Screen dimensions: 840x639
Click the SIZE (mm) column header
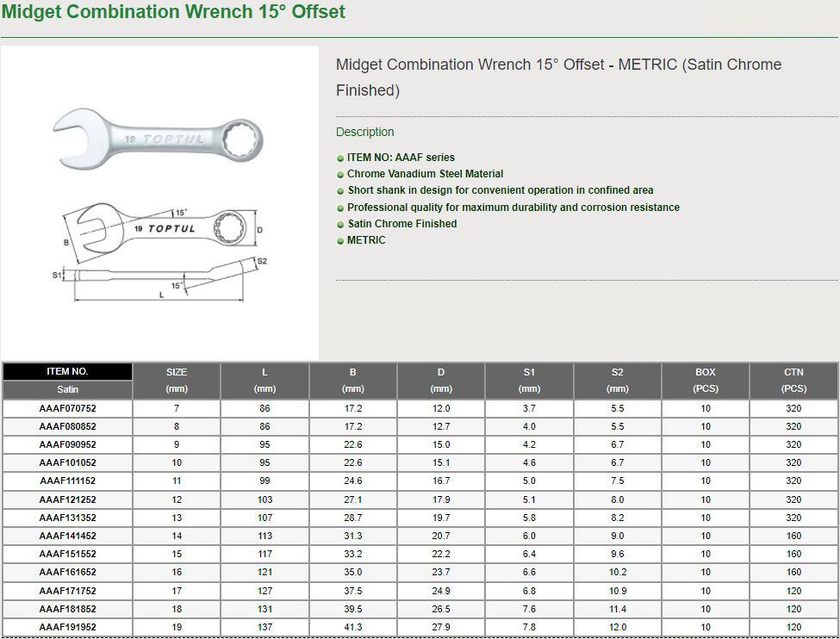coord(177,380)
